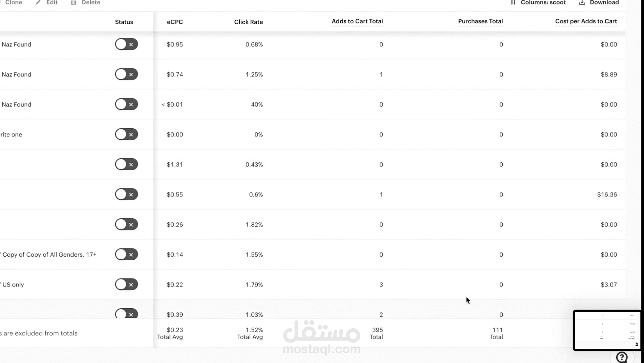Sort by Cost per Adds to Cart
The width and height of the screenshot is (644, 363).
[586, 21]
